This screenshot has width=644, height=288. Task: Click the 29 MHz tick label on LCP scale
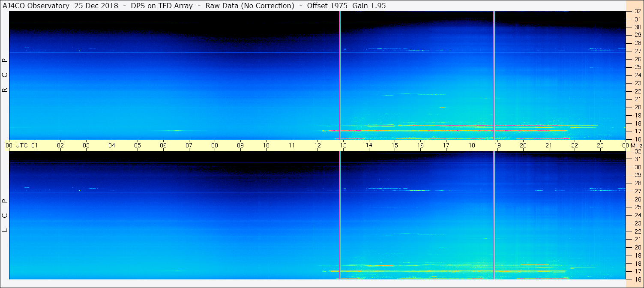[x=638, y=175]
